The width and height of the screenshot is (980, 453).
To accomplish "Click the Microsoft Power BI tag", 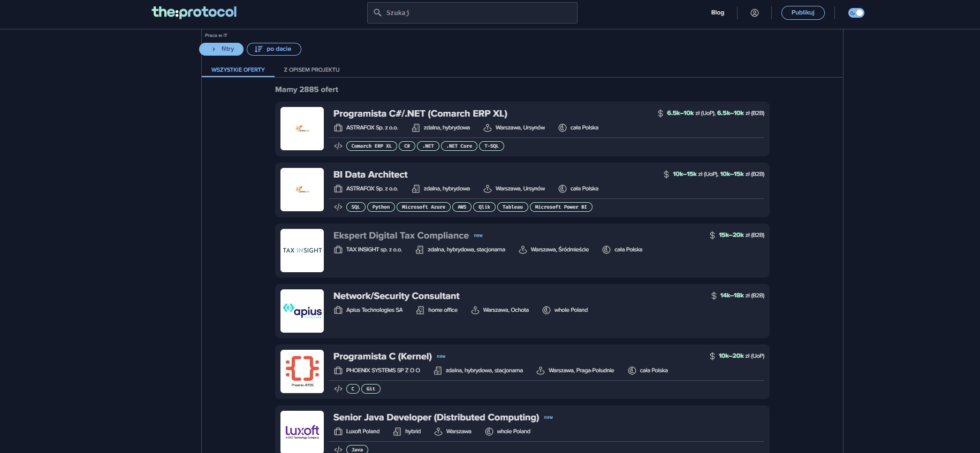I will 560,207.
